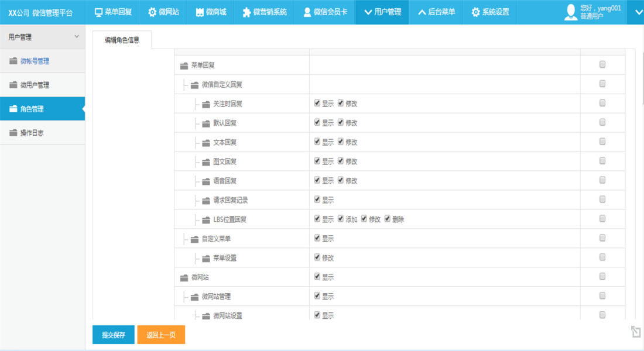The width and height of the screenshot is (644, 351).
Task: Click the folder icon of 菜单回复 tree row
Action: (184, 66)
